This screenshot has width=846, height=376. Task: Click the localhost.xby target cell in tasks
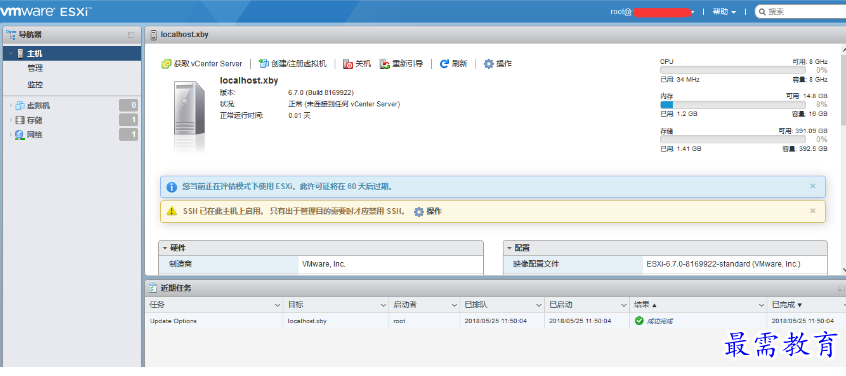click(307, 321)
